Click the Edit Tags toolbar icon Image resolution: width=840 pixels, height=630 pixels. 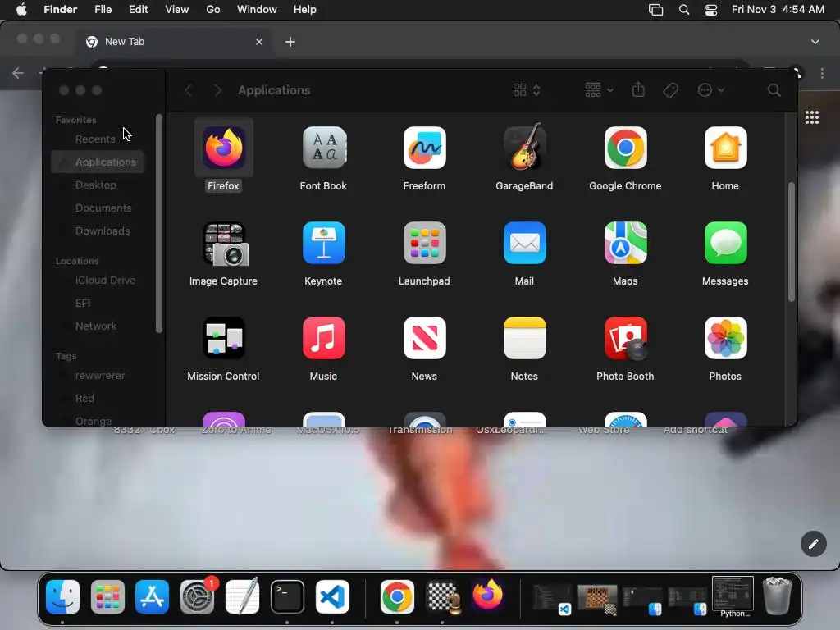[x=670, y=90]
